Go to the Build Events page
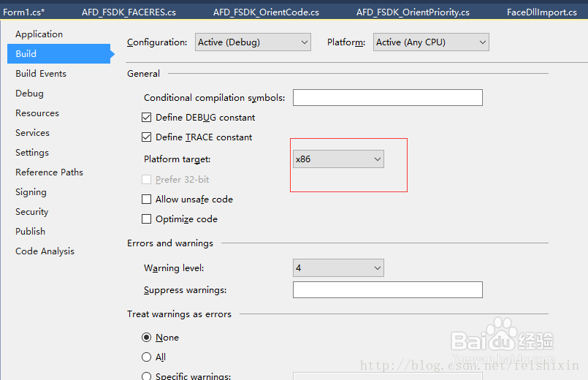 pos(41,74)
